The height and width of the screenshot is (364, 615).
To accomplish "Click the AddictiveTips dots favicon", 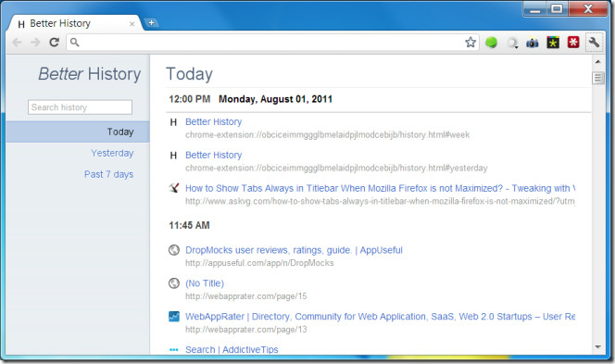I will pos(174,349).
